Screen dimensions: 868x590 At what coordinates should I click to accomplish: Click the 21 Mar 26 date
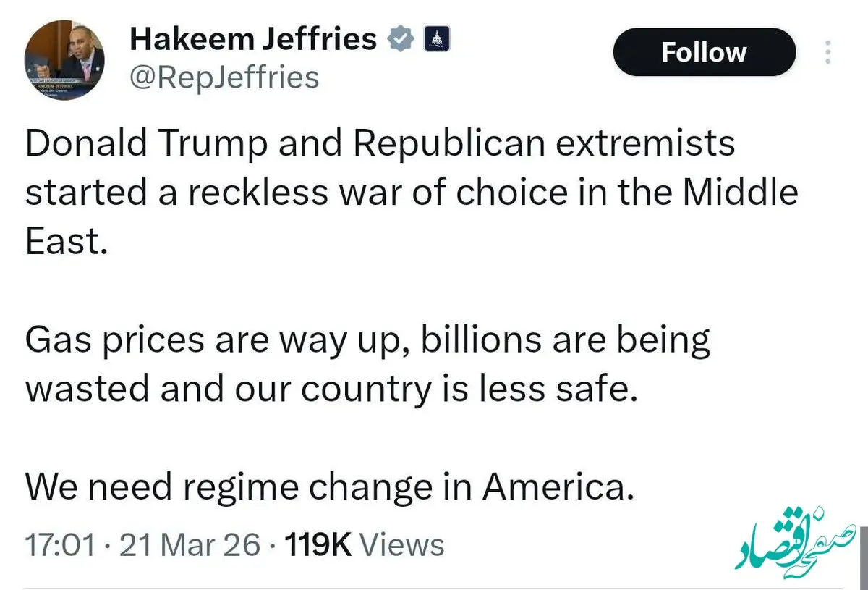[190, 545]
